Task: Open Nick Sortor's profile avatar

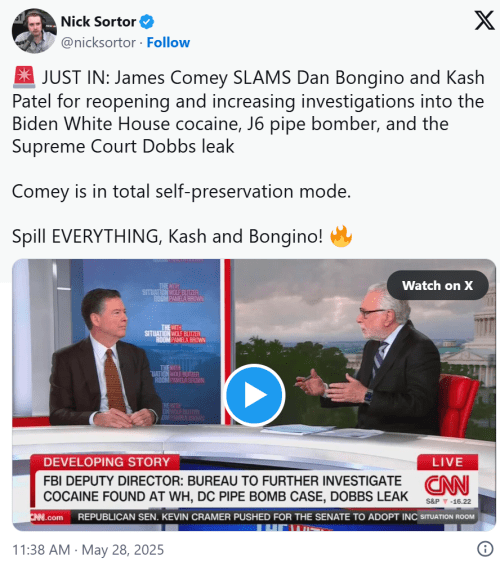Action: click(x=34, y=31)
